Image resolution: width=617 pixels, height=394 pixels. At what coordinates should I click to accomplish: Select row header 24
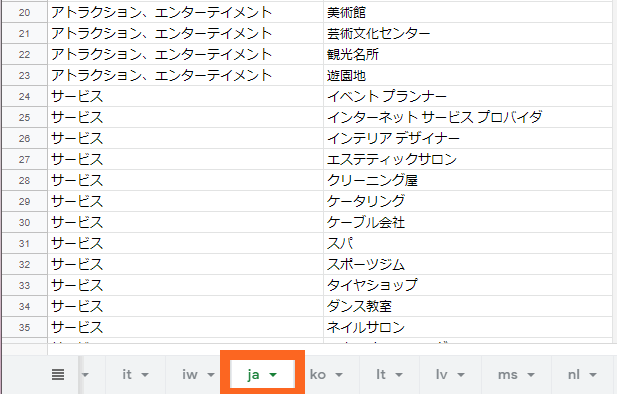[24, 96]
